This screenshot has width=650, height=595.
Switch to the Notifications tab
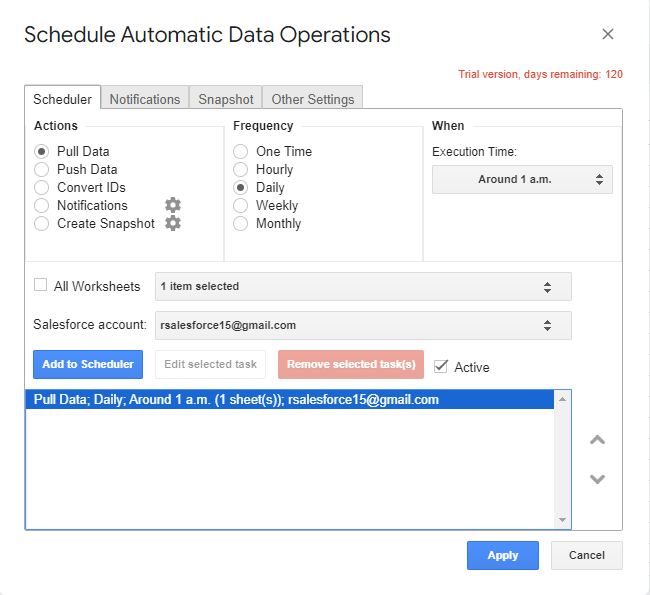click(145, 99)
